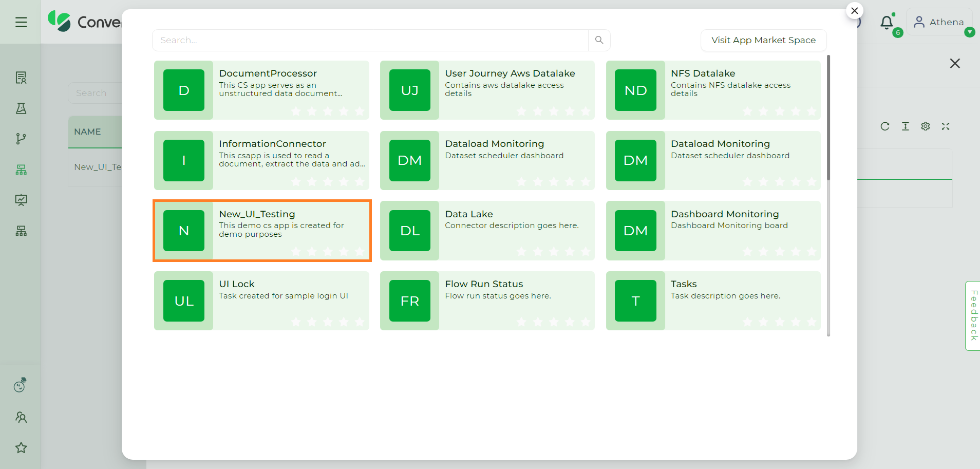This screenshot has width=980, height=469.
Task: Open the git branch sidebar icon
Action: [x=21, y=139]
